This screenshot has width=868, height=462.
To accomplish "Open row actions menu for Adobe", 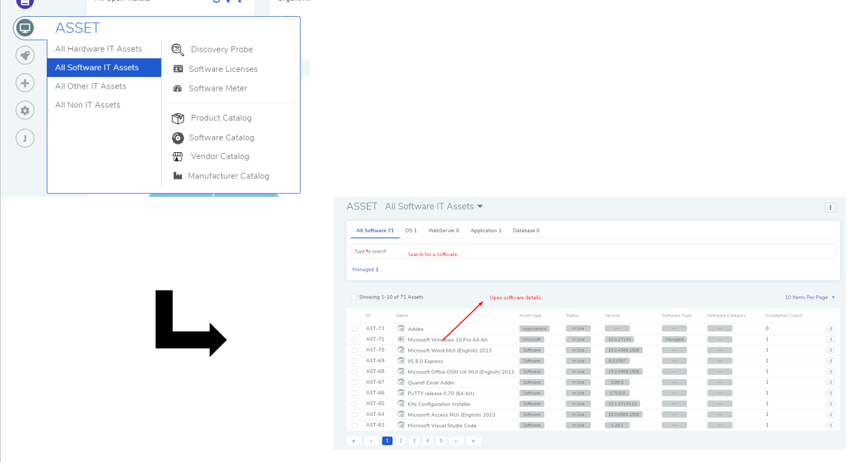I will [830, 329].
